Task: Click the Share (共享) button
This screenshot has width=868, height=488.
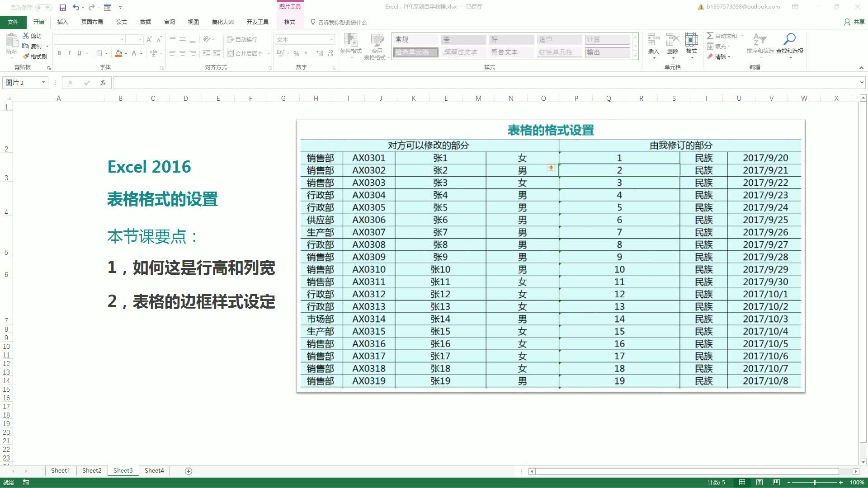Action: (854, 22)
